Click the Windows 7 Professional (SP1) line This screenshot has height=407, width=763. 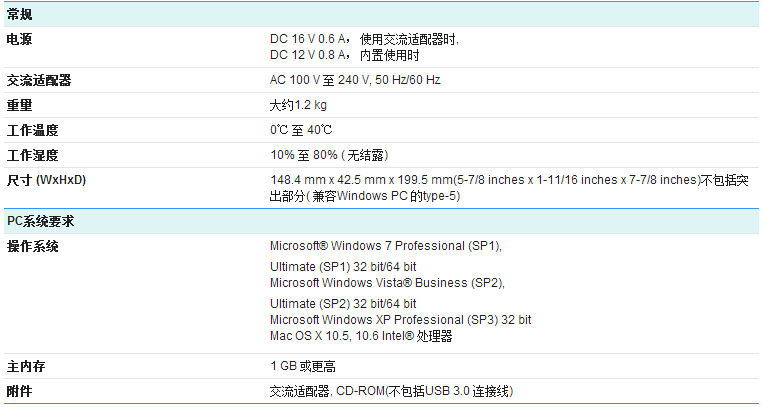click(x=386, y=246)
